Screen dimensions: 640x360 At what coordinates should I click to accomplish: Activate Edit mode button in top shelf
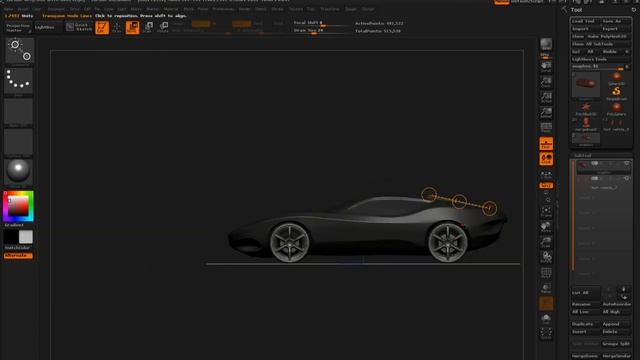click(x=102, y=27)
